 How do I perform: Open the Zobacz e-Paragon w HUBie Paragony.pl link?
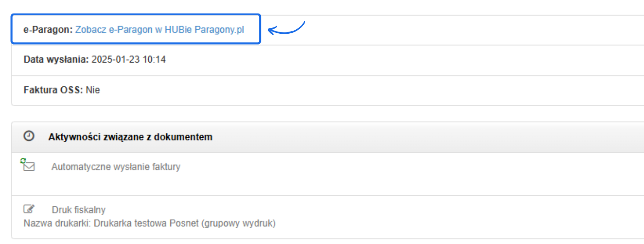[x=160, y=30]
